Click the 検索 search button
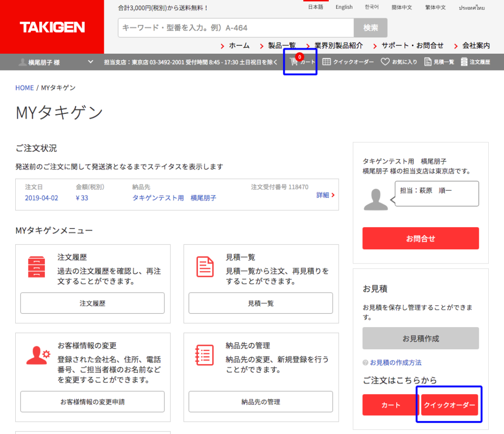This screenshot has height=434, width=504. 371,28
